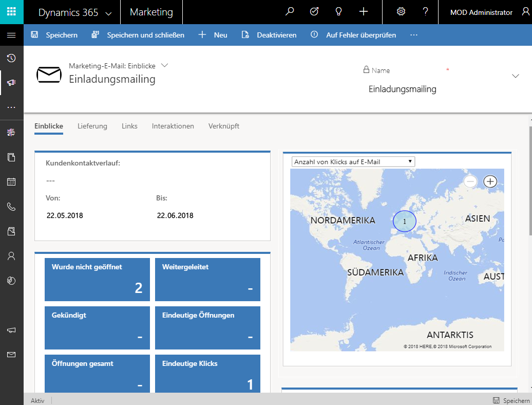Image resolution: width=532 pixels, height=405 pixels.
Task: Click the contact person sidebar icon
Action: pyautogui.click(x=11, y=256)
